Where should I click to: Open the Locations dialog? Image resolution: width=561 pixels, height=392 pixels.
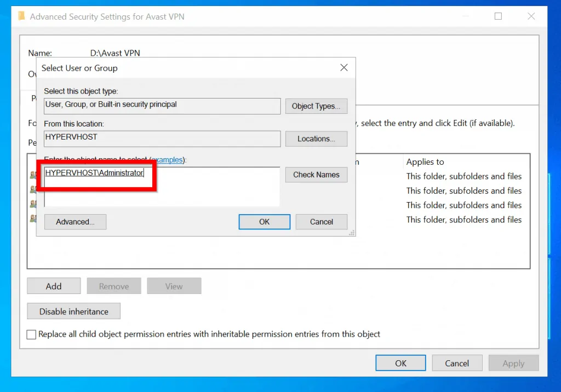pos(316,139)
